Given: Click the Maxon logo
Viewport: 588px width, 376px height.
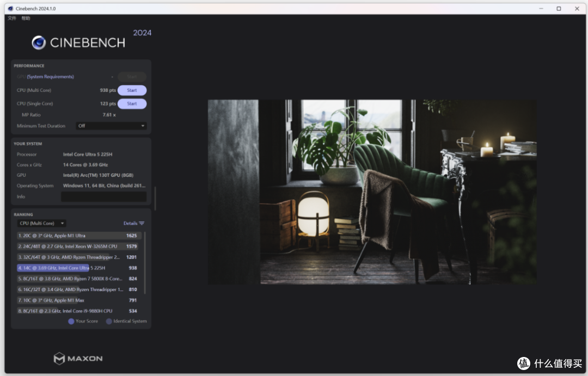Looking at the screenshot, I should point(78,359).
